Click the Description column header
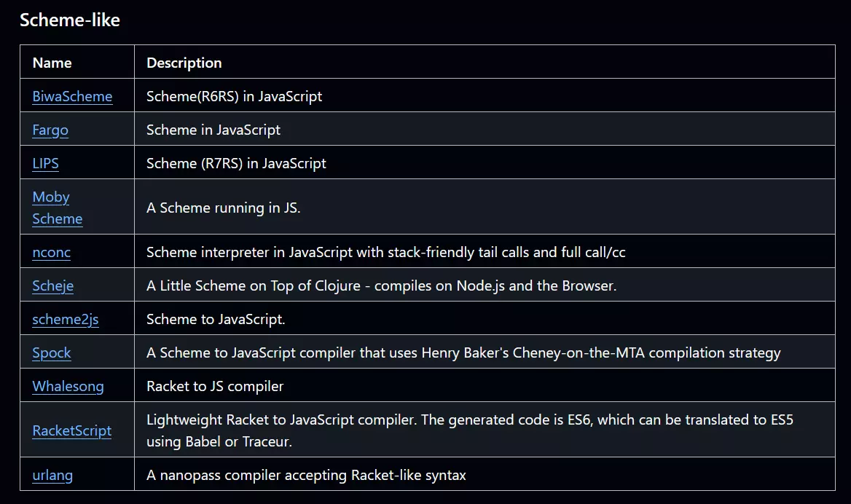Screen dimensions: 851x504 [x=184, y=63]
